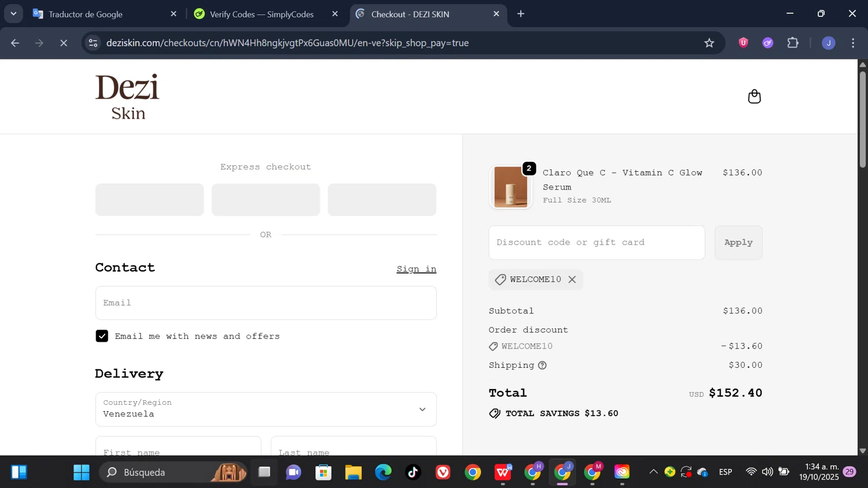Open Microsoft Store from the taskbar
868x488 pixels.
(x=323, y=472)
